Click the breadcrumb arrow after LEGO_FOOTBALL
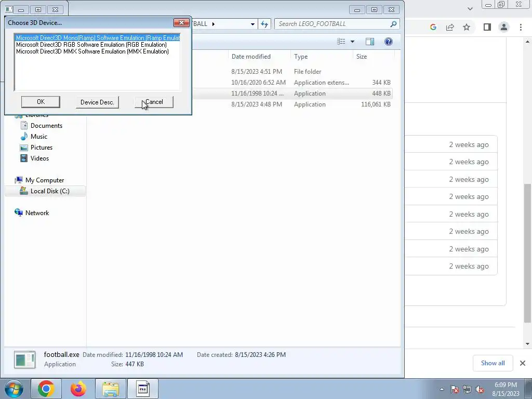This screenshot has height=399, width=532. tap(214, 24)
